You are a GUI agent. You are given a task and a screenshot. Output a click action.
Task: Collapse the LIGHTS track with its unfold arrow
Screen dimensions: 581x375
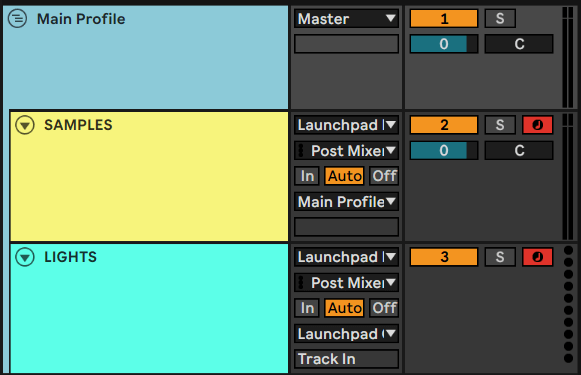(x=25, y=257)
